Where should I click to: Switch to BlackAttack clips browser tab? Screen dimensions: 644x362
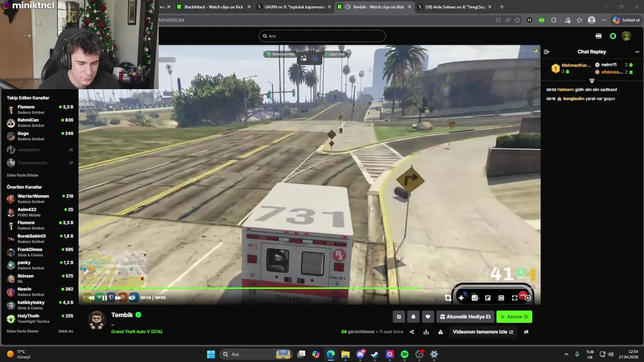click(x=213, y=7)
